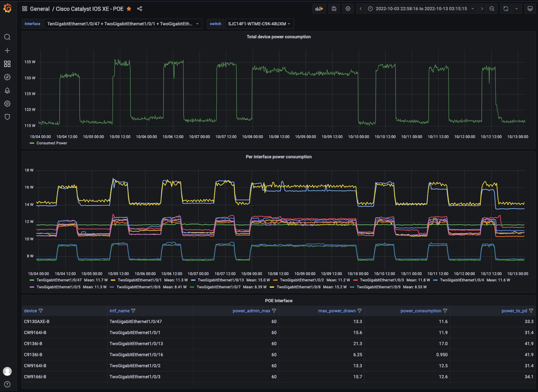Click the Create plus icon in sidebar
This screenshot has height=392, width=538.
[7, 50]
